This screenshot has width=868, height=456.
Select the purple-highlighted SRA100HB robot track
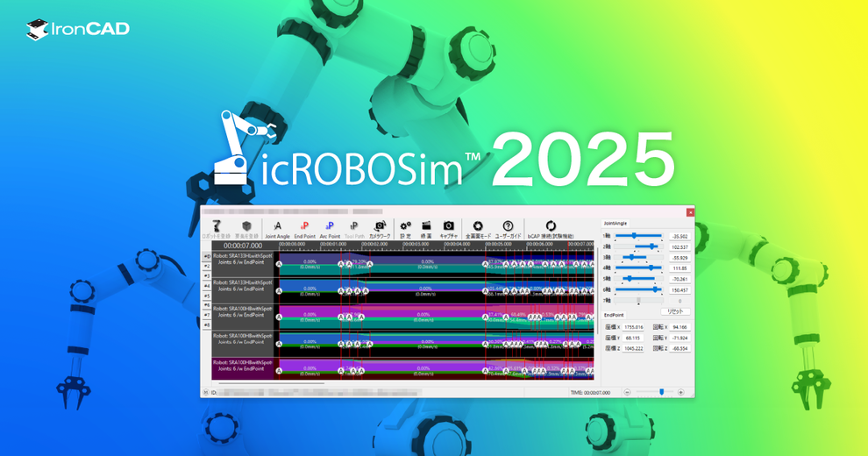243,368
